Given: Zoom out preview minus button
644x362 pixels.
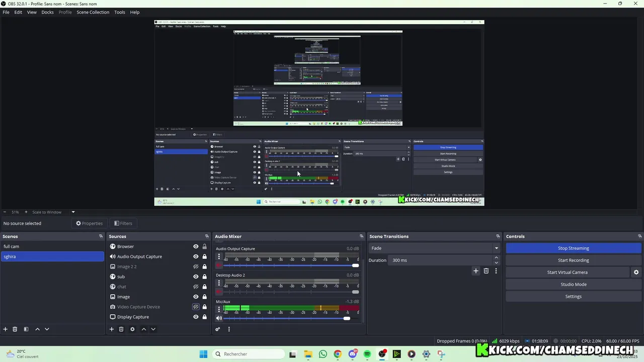Looking at the screenshot, I should tap(5, 212).
